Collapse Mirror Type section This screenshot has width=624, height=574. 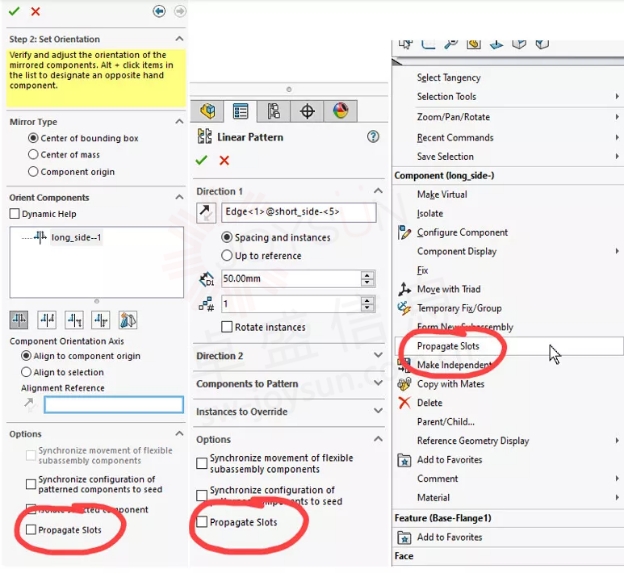179,121
